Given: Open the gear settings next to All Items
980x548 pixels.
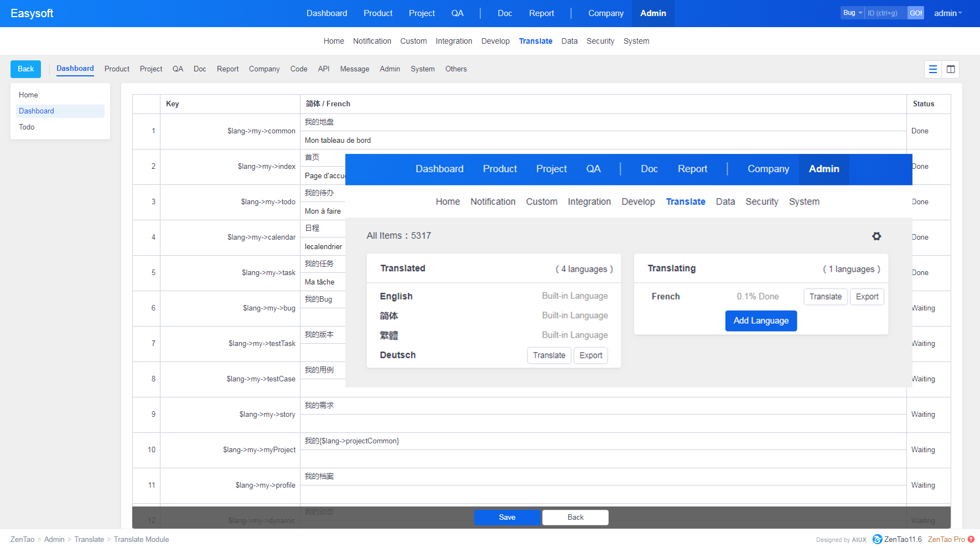Looking at the screenshot, I should pyautogui.click(x=877, y=236).
